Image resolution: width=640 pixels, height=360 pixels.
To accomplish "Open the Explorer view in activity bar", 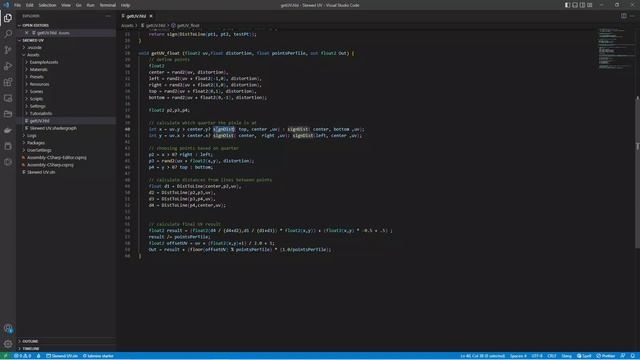I will [8, 18].
